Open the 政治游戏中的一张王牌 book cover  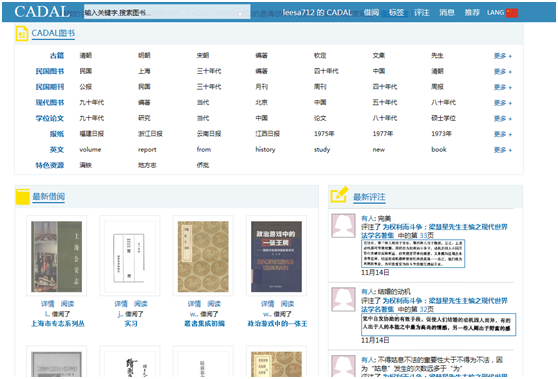(x=277, y=256)
